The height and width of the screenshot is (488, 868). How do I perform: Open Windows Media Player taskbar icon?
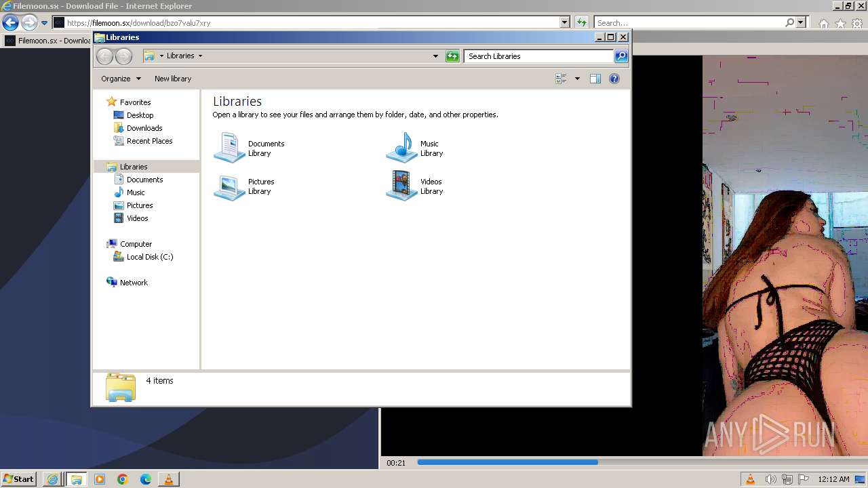(100, 479)
